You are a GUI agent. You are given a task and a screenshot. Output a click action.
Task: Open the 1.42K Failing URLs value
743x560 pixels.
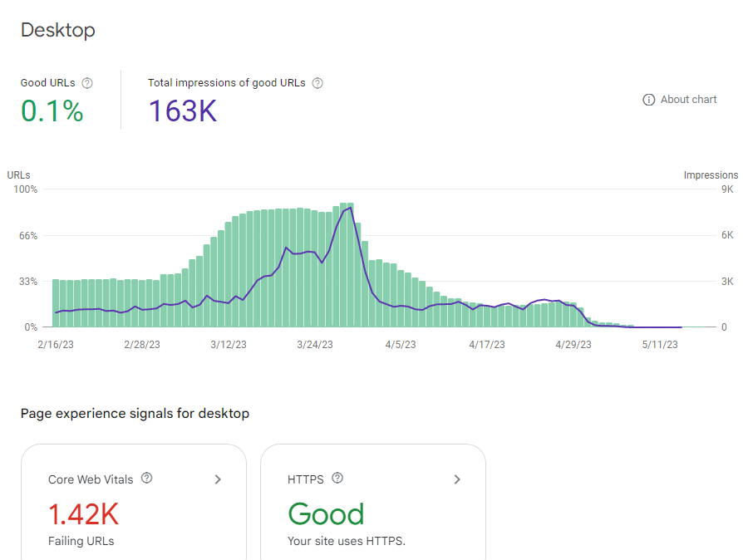(83, 514)
